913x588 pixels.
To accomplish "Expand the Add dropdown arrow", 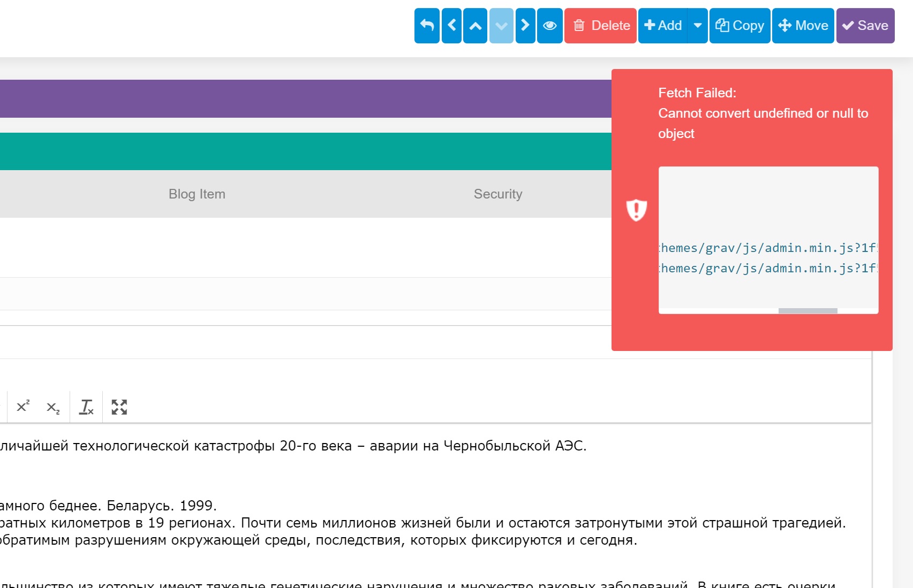I will (698, 26).
